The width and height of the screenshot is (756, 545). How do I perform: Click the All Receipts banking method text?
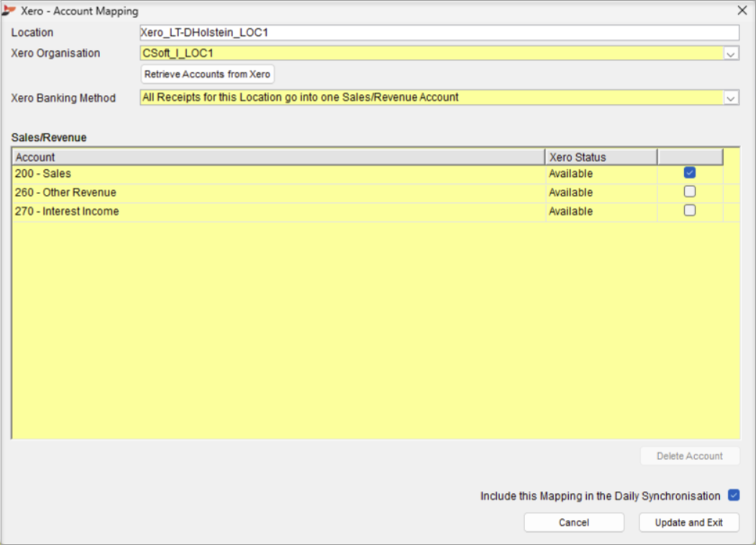tap(301, 97)
